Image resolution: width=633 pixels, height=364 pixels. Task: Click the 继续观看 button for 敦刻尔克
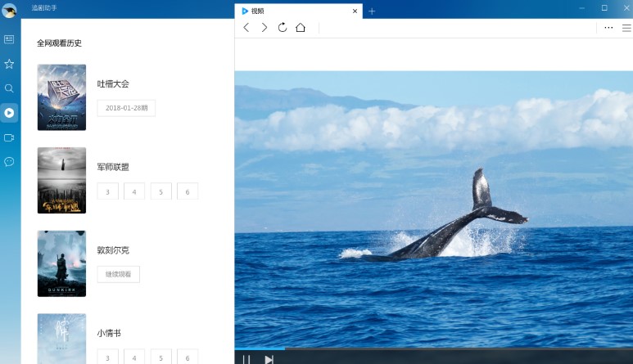click(x=118, y=274)
